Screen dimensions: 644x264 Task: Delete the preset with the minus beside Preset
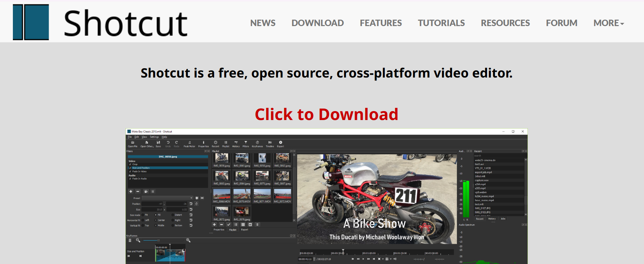tap(202, 198)
